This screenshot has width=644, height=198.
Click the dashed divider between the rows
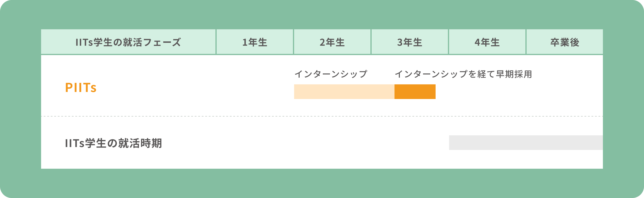[x=322, y=116]
